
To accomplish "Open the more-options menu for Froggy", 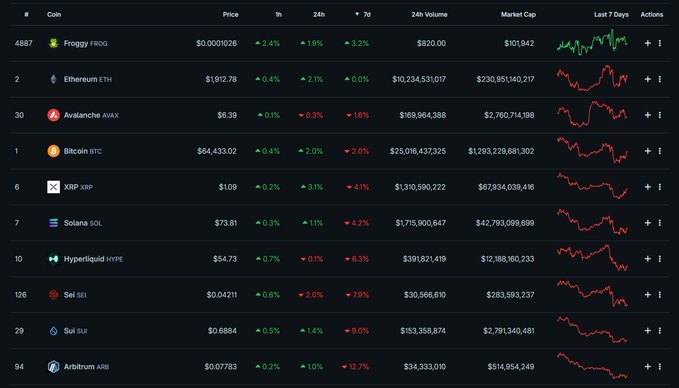I will (660, 43).
